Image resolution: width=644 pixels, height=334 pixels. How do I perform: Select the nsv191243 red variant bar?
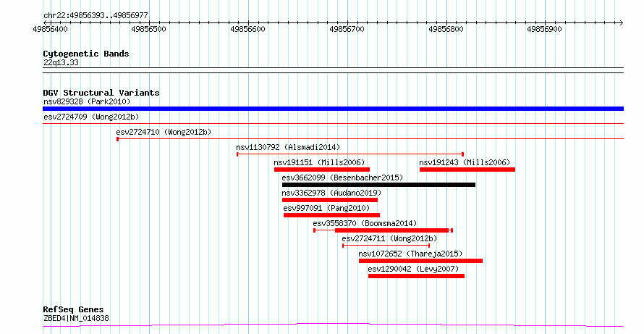tap(467, 170)
